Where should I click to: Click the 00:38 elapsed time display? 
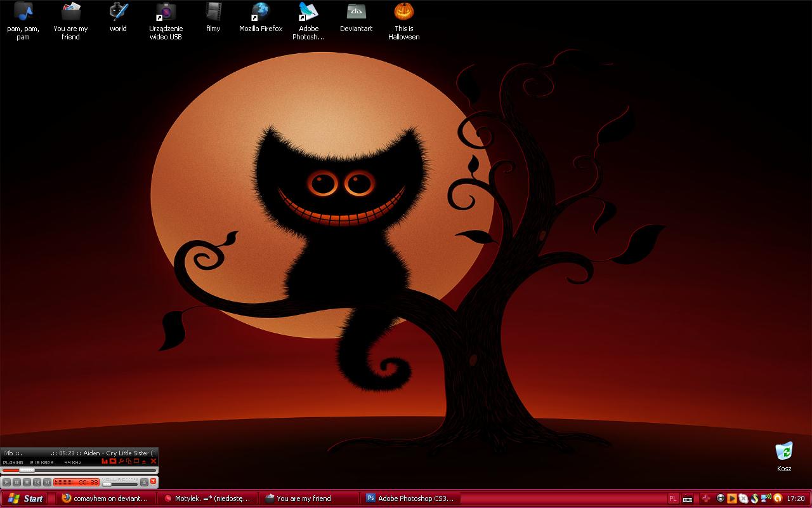point(88,482)
